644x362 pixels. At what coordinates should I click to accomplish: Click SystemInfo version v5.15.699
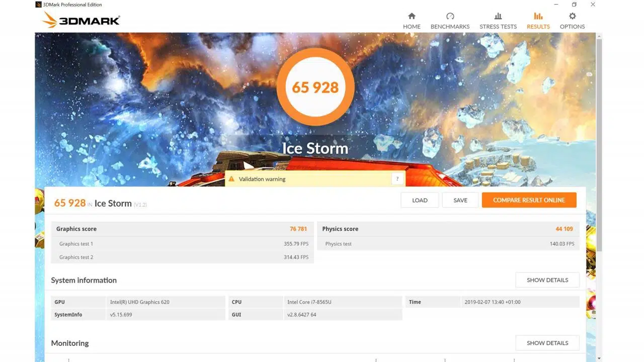[121, 315]
